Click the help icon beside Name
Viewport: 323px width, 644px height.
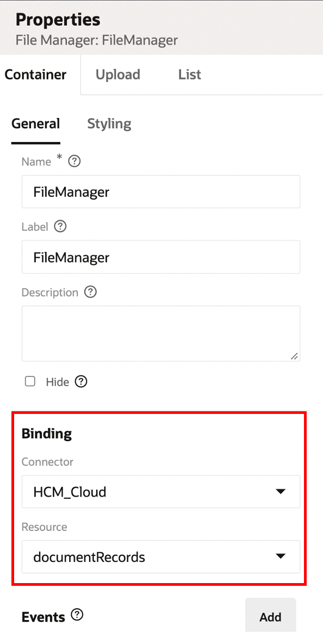pyautogui.click(x=74, y=161)
